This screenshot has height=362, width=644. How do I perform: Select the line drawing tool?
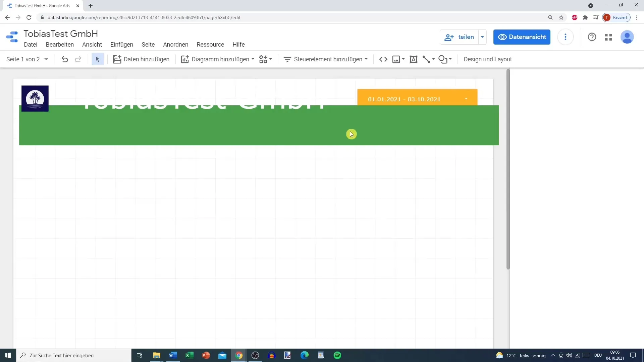tap(426, 59)
